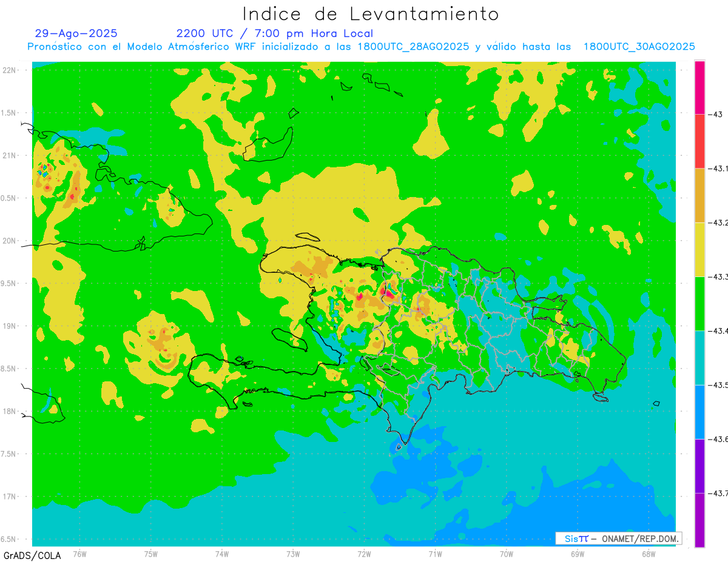This screenshot has width=728, height=562.
Task: Pick the violet segment above -43.7
Action: (699, 466)
